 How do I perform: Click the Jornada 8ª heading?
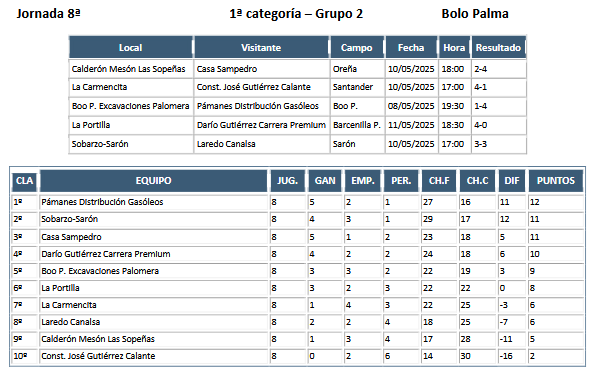pos(48,14)
